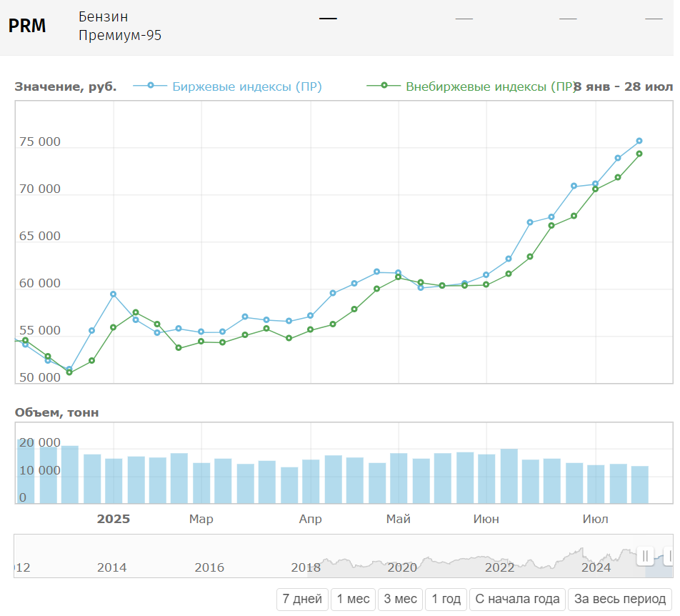This screenshot has height=616, width=680.
Task: Click the "Май" x-axis label
Action: coord(399,519)
